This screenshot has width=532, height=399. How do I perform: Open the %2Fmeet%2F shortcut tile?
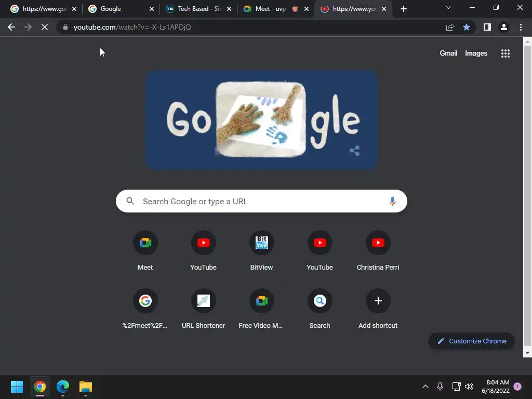point(145,309)
